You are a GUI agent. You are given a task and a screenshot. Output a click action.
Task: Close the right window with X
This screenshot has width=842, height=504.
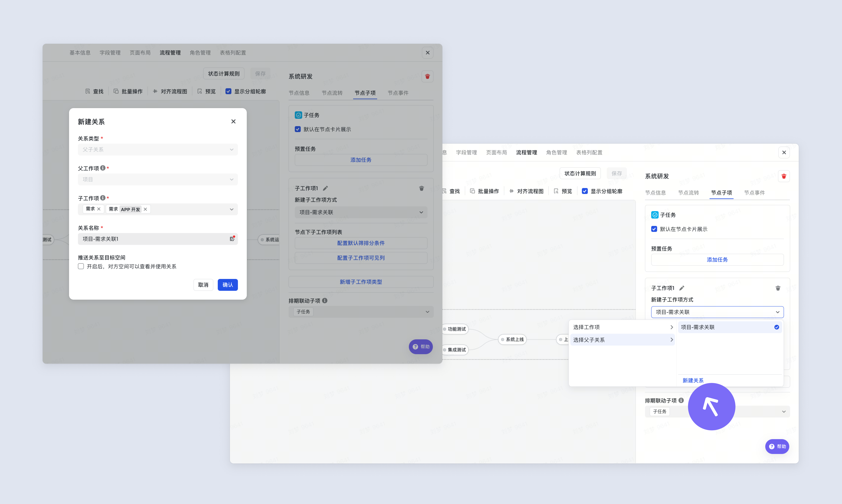tap(784, 153)
